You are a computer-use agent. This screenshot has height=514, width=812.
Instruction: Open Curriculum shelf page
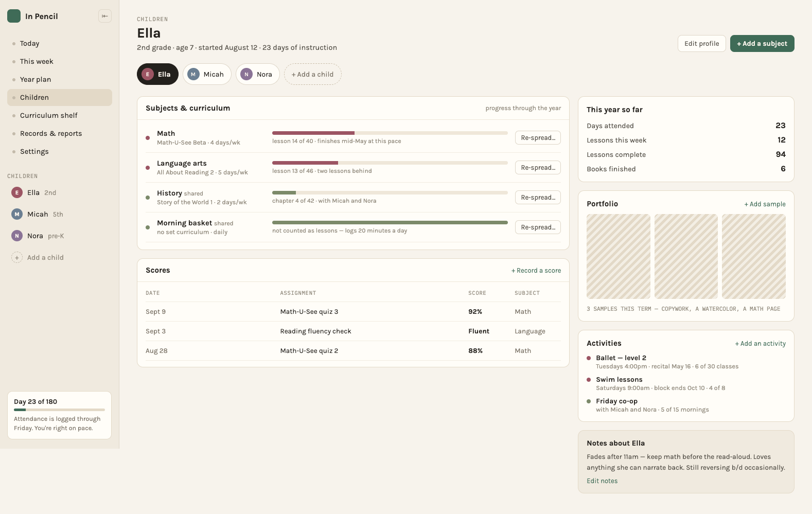tap(60, 115)
